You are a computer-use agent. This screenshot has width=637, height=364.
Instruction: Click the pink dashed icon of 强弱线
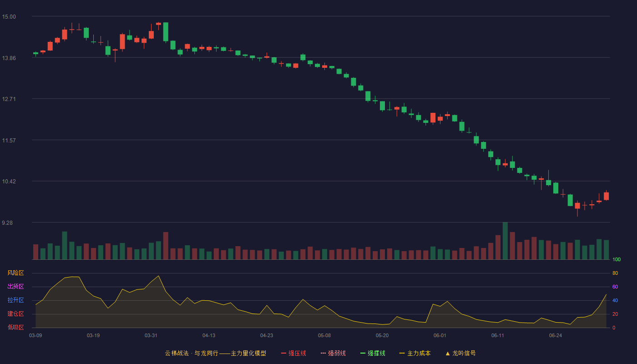323,353
